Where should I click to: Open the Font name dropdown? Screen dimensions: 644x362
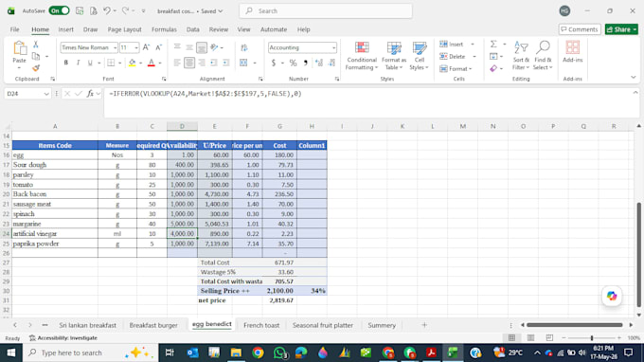(115, 47)
